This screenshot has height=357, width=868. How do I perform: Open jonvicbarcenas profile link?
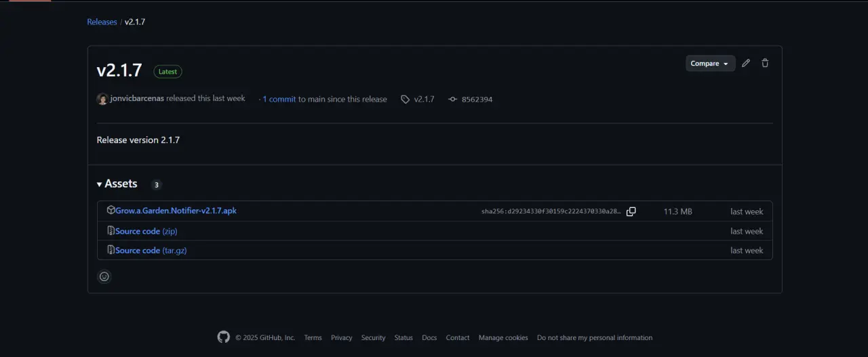click(x=137, y=98)
